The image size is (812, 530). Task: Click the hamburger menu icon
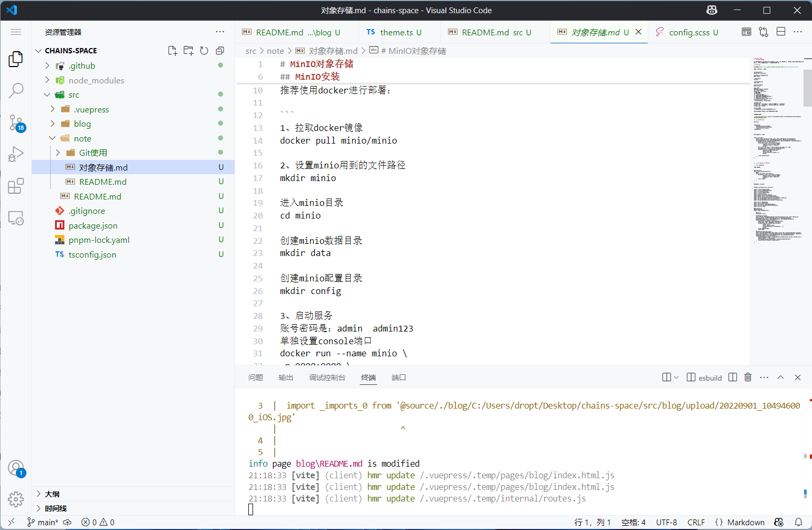pos(16,32)
